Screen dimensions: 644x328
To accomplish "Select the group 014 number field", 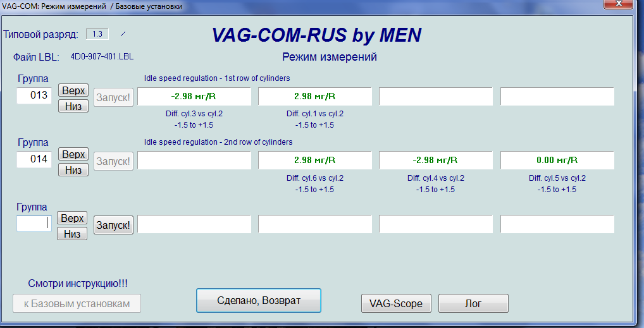I will point(34,159).
